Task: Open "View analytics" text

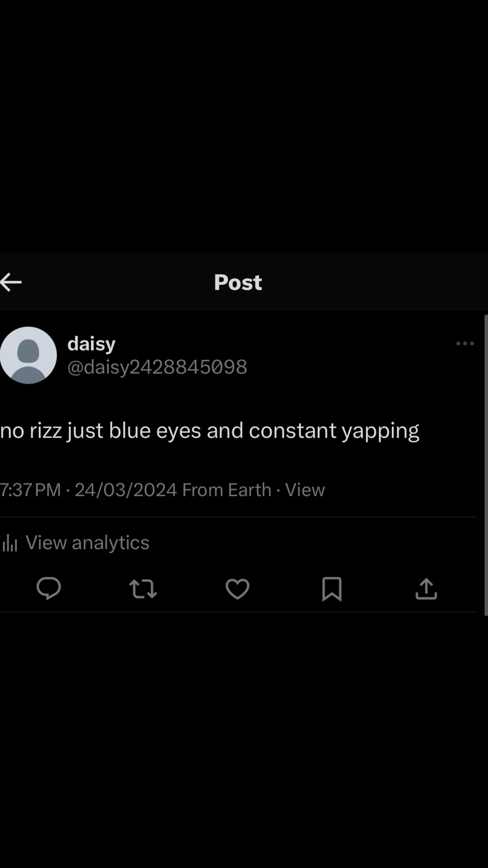Action: click(87, 542)
